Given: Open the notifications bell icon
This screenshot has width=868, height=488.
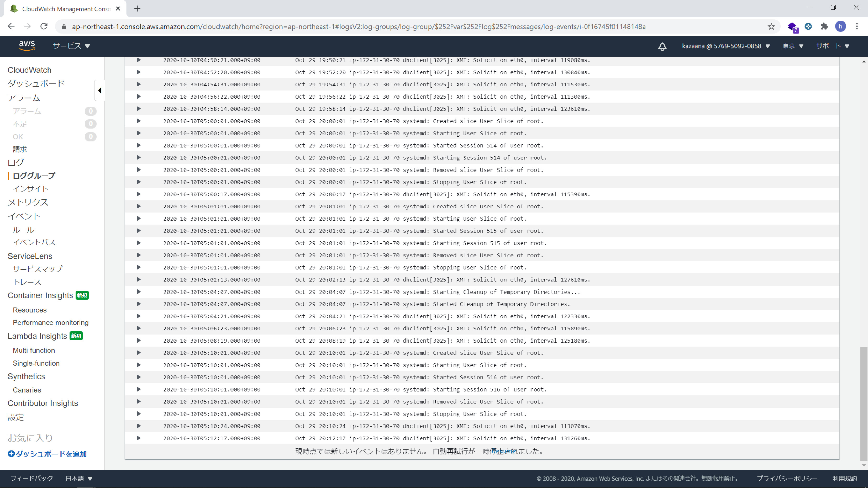Looking at the screenshot, I should [x=662, y=46].
